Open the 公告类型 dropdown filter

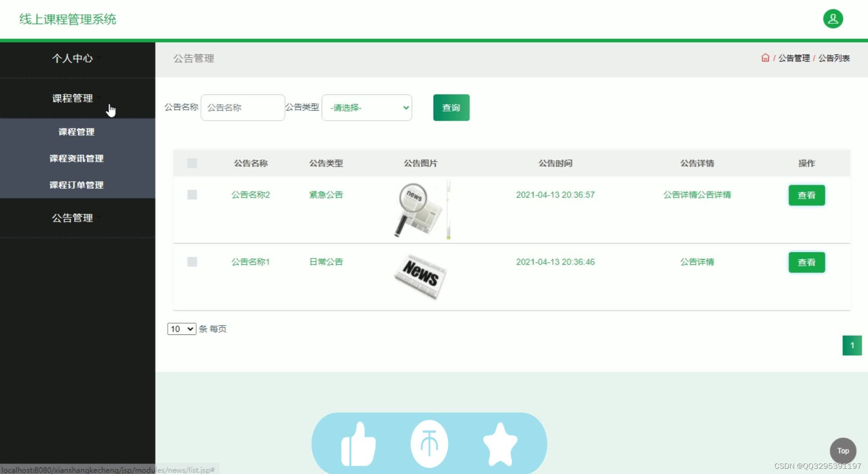pos(367,108)
